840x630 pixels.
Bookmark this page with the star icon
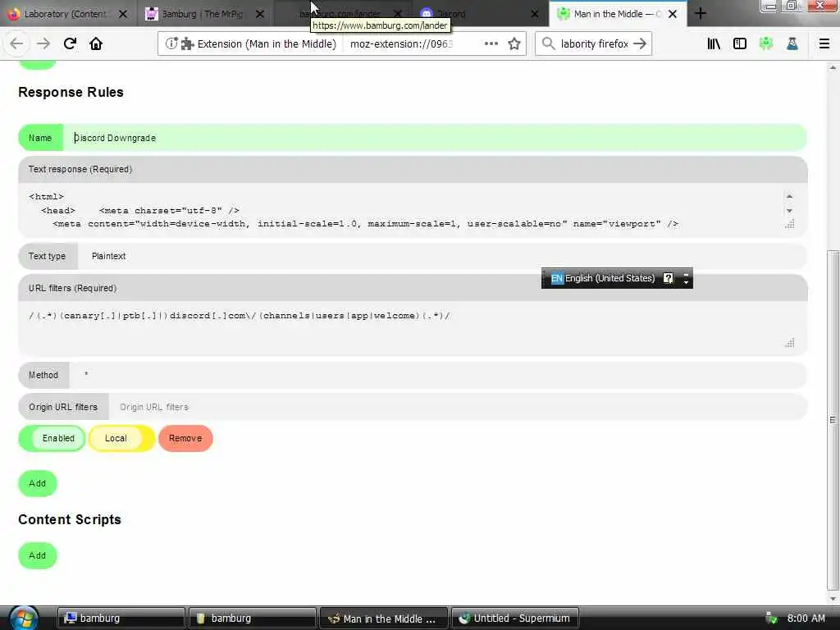click(x=514, y=44)
